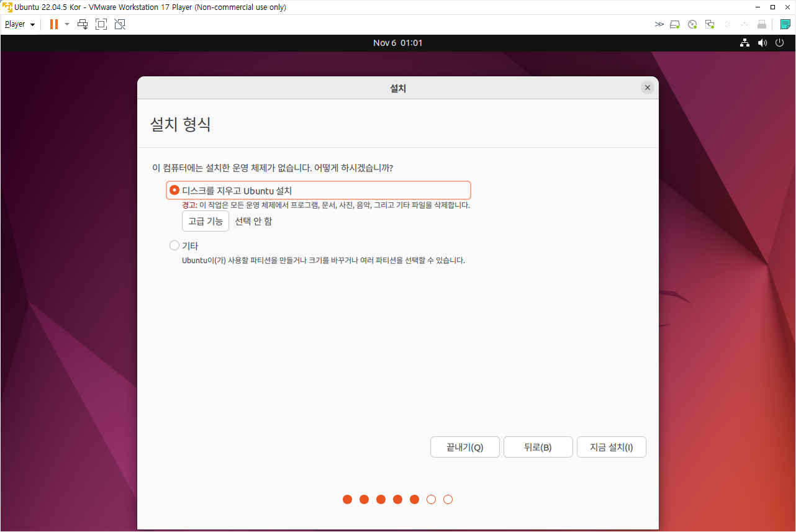The image size is (796, 532).
Task: Click the CD/DVD drive device icon
Action: (693, 24)
